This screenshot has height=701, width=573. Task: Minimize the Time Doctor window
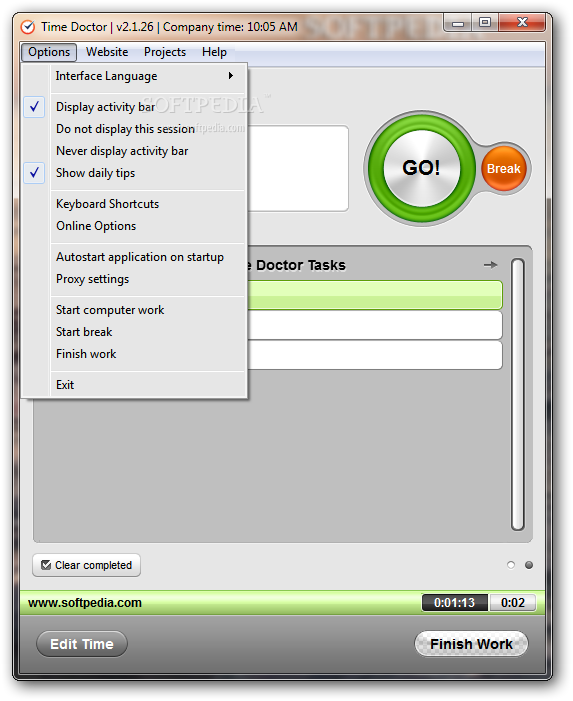point(458,23)
